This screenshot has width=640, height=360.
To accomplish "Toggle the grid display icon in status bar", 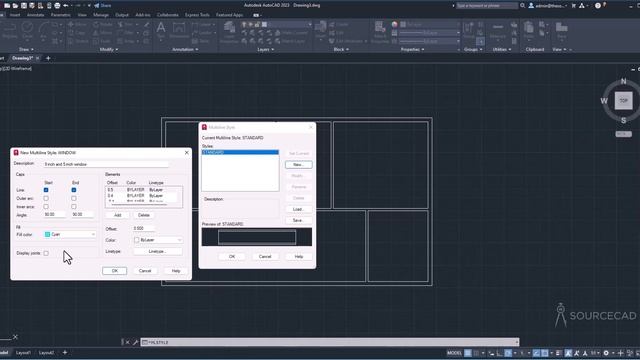I will [x=468, y=353].
